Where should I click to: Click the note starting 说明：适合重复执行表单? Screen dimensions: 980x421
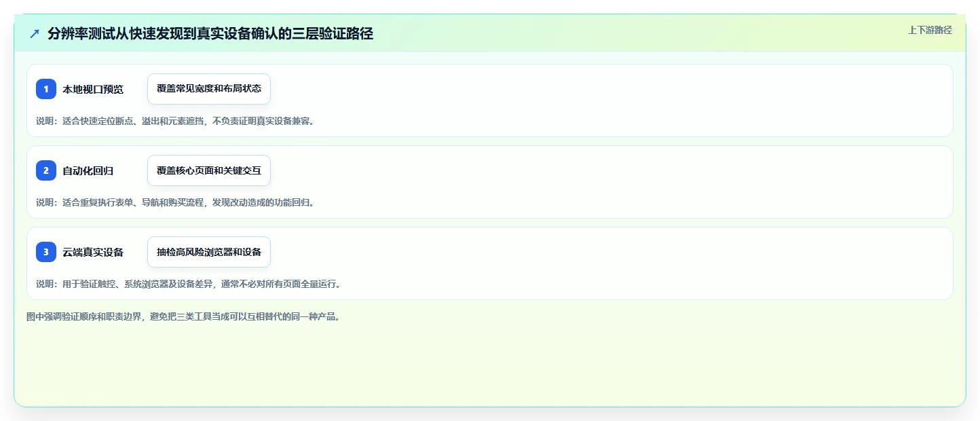(x=175, y=202)
